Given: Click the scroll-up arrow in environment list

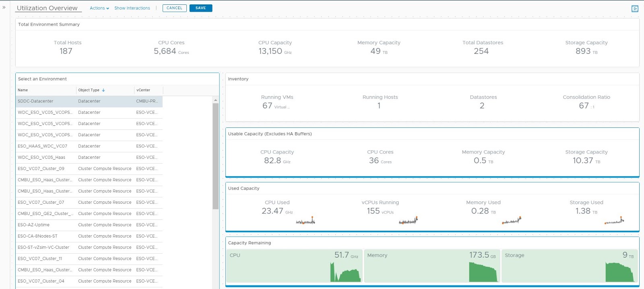Looking at the screenshot, I should (216, 100).
